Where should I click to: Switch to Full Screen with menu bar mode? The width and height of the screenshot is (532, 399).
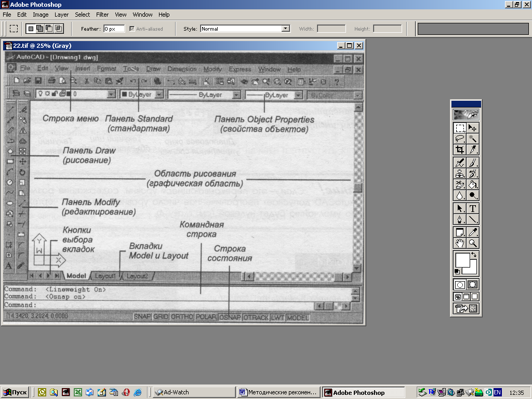click(466, 297)
